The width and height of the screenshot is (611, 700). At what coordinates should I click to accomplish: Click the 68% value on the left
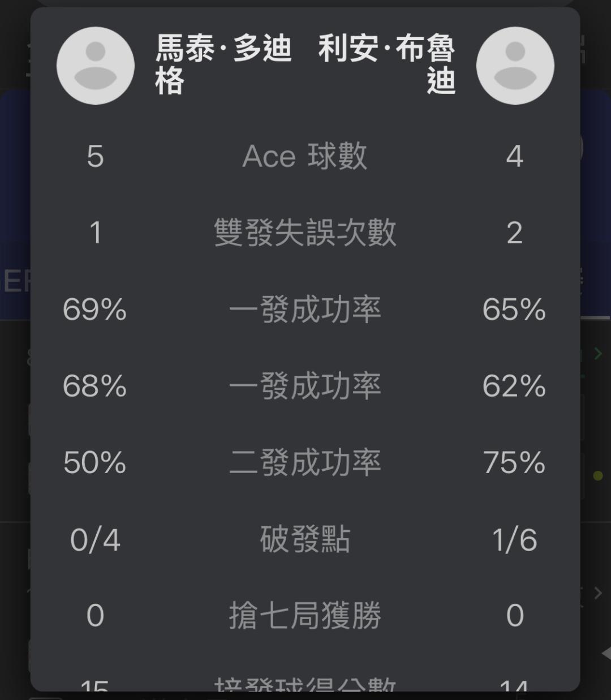point(95,386)
